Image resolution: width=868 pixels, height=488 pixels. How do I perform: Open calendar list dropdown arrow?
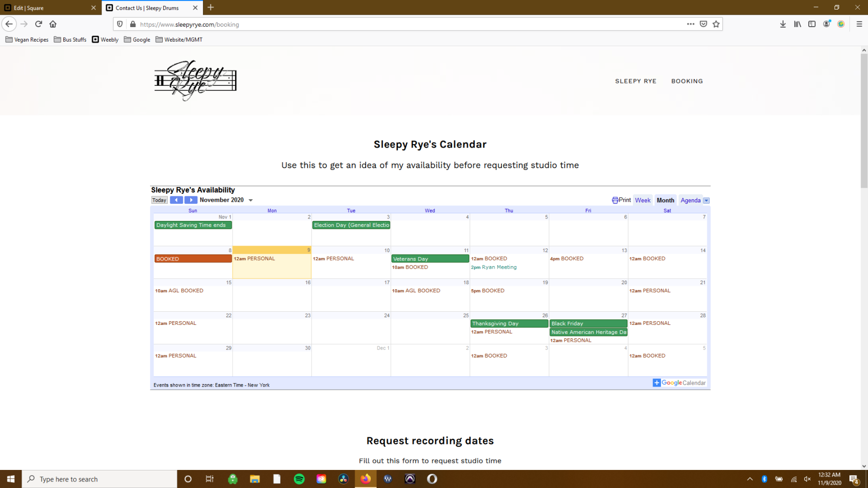point(706,200)
